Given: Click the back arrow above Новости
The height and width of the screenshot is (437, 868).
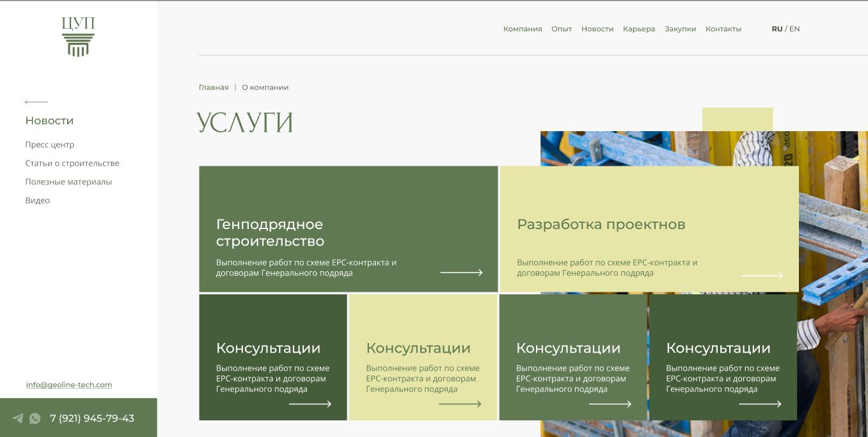Looking at the screenshot, I should [35, 101].
